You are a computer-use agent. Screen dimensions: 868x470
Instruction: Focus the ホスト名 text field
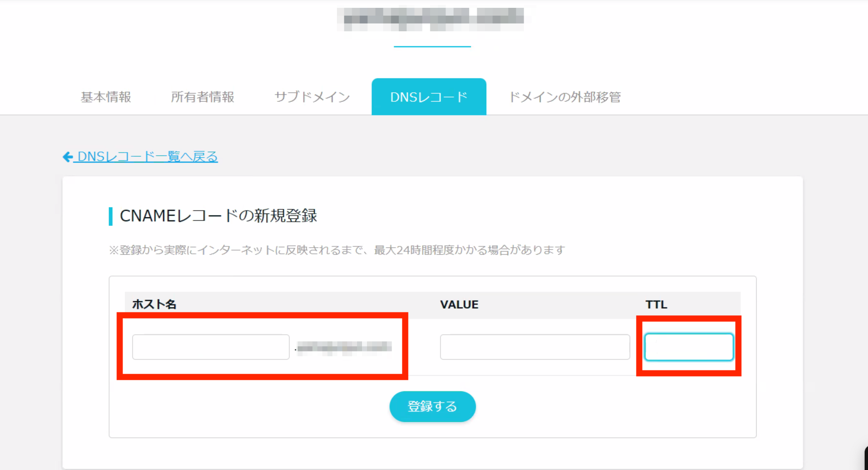[x=211, y=347]
